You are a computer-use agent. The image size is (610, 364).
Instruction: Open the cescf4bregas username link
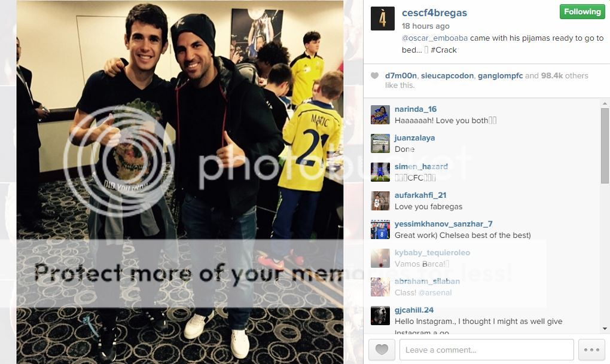(434, 13)
